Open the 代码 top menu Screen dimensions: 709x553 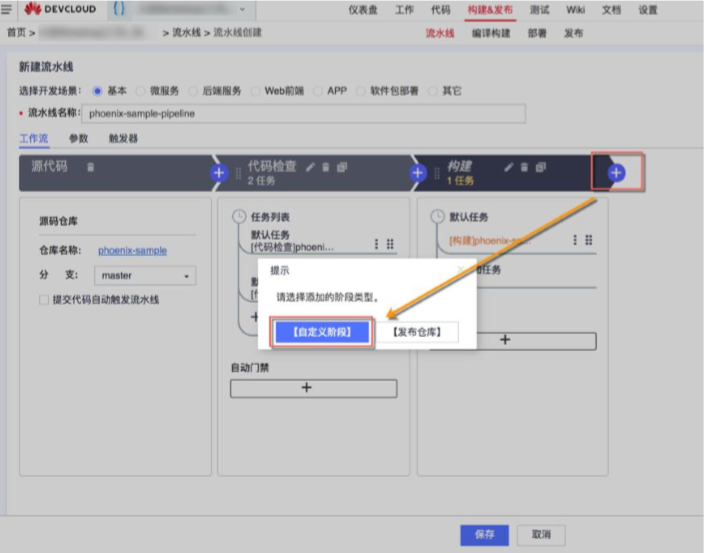[x=440, y=10]
